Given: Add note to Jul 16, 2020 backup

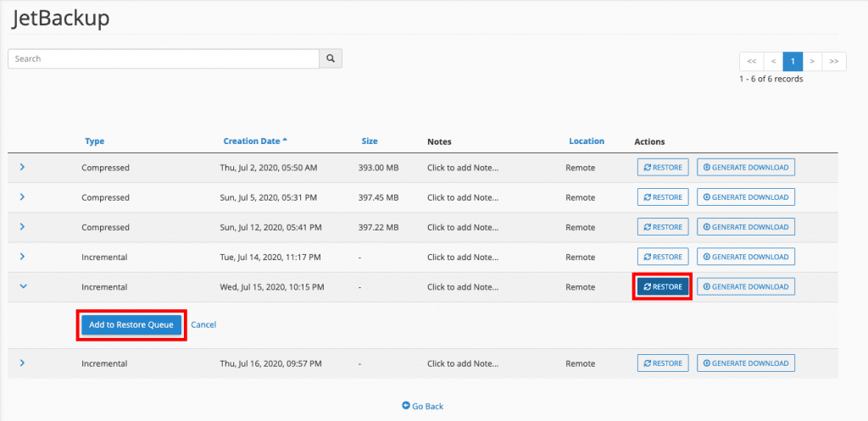Looking at the screenshot, I should [463, 363].
